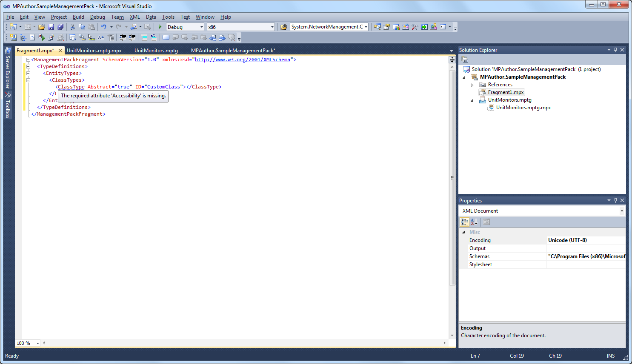Screen dimensions: 632x364
Task: Increase line indent icon
Action: pos(132,37)
